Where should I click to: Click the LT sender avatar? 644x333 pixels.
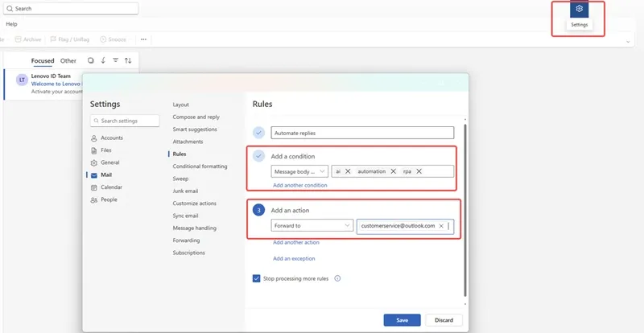click(22, 80)
